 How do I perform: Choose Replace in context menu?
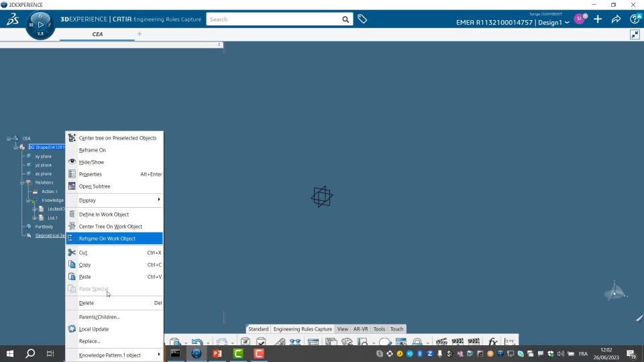(115, 341)
